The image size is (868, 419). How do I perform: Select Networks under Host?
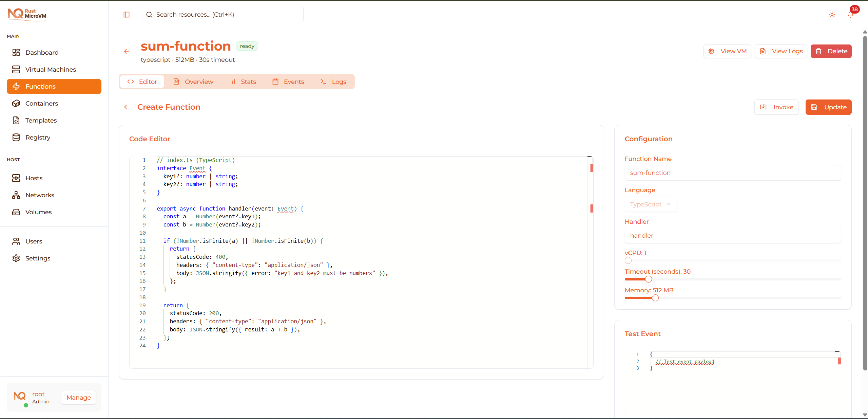click(40, 195)
